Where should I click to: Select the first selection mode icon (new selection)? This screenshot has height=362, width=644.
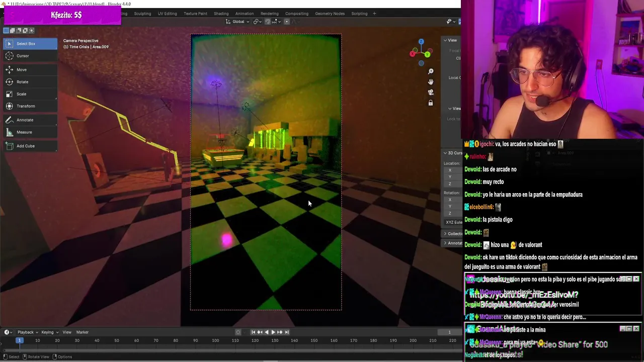coord(7,31)
